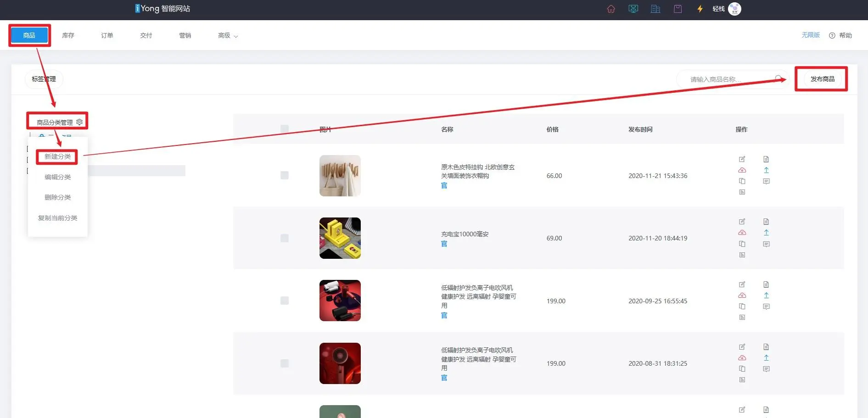This screenshot has width=868, height=418.
Task: Select checkbox for 充电宝10000毫安 row
Action: pos(285,238)
